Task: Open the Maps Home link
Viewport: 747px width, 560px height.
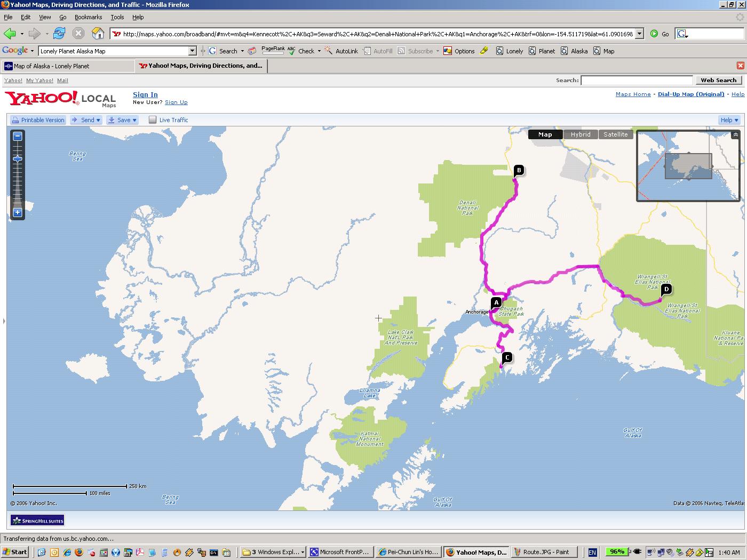Action: pos(633,94)
